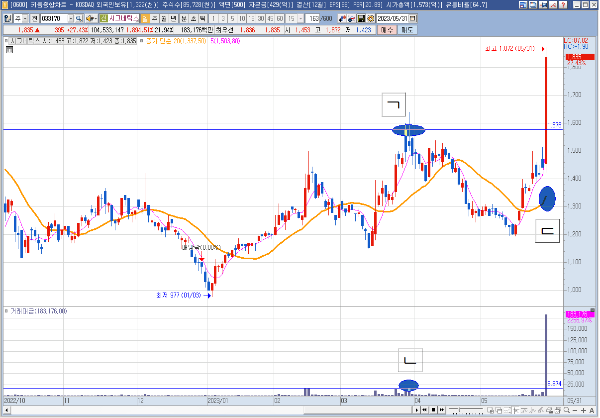Click the 'A' auto-fit icon at bottom right
Screen dimensions: 600x418
(592, 410)
